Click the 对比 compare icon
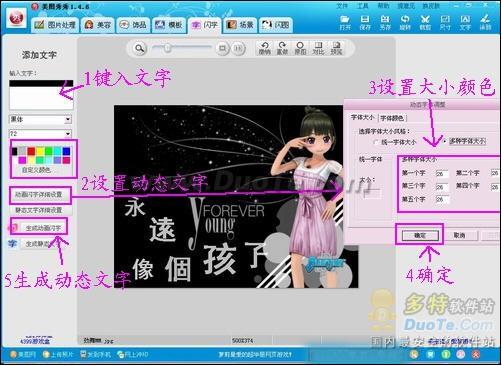This screenshot has width=502, height=366. 318,48
